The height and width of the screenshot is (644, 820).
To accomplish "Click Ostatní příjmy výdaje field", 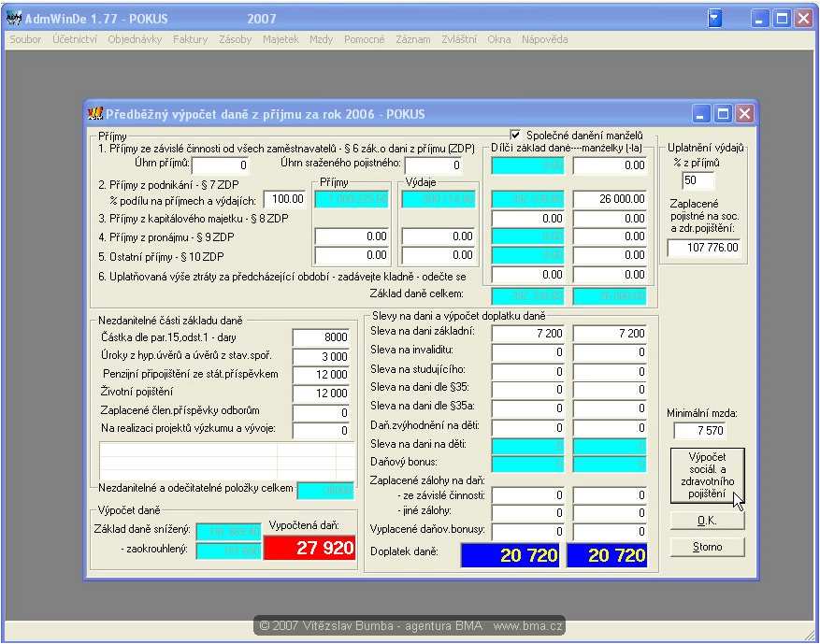I will [439, 255].
